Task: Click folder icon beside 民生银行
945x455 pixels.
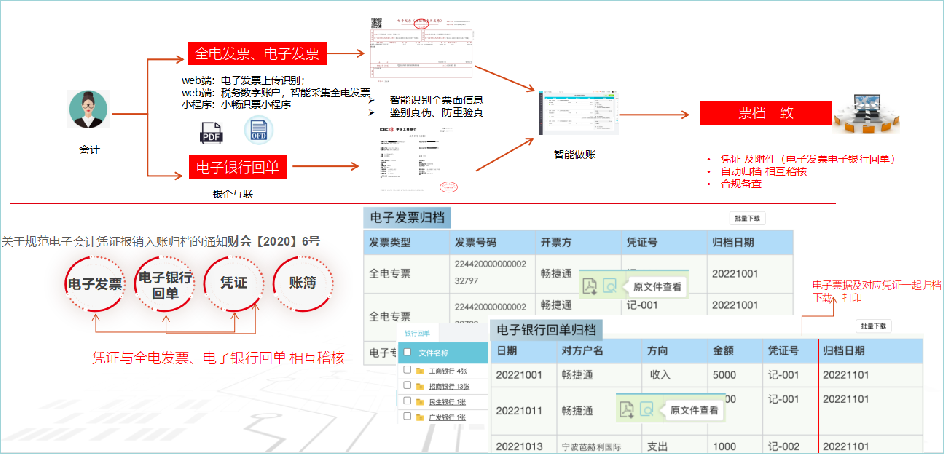Action: [420, 401]
